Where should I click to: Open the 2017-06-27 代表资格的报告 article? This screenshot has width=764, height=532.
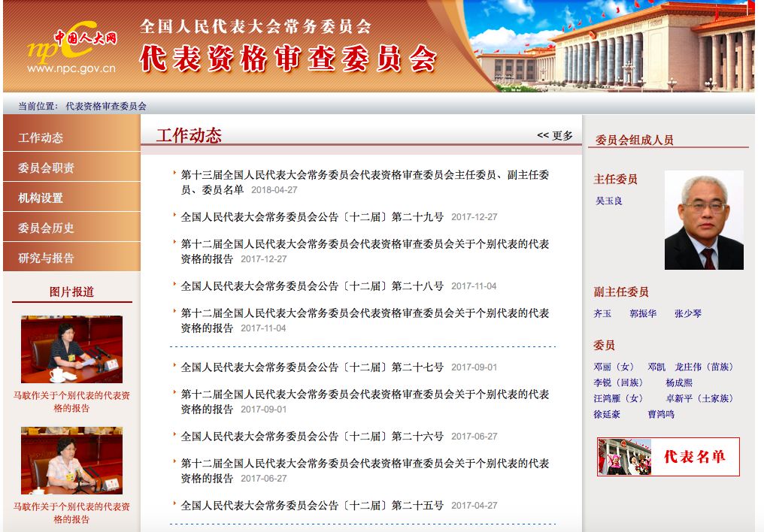click(x=365, y=470)
